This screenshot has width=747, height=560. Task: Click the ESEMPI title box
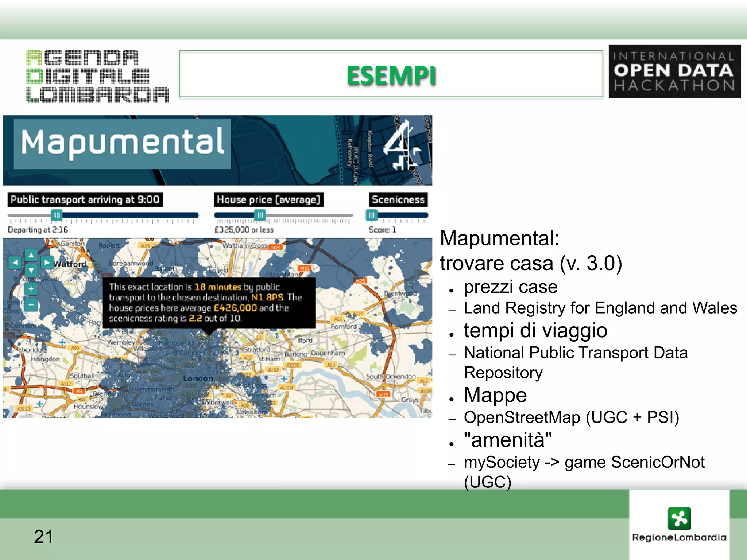pyautogui.click(x=391, y=74)
